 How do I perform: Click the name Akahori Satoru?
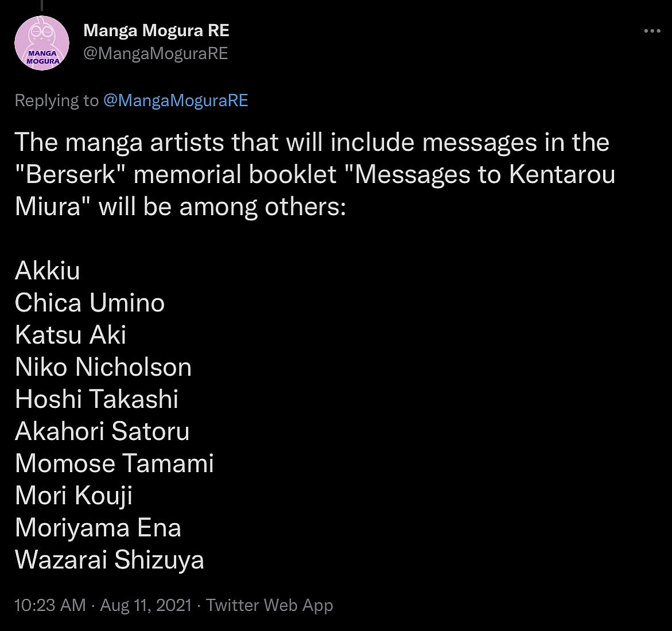pos(102,431)
